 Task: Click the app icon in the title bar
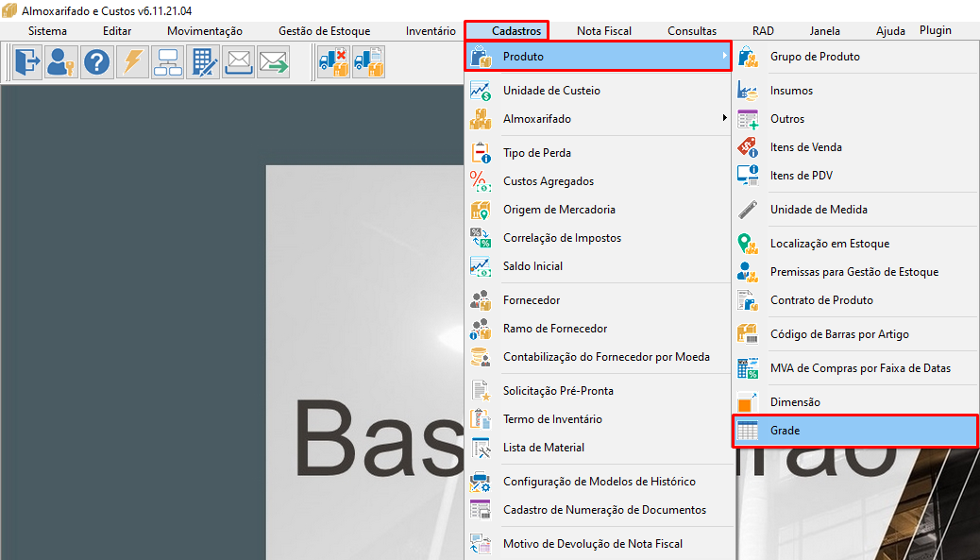point(9,10)
